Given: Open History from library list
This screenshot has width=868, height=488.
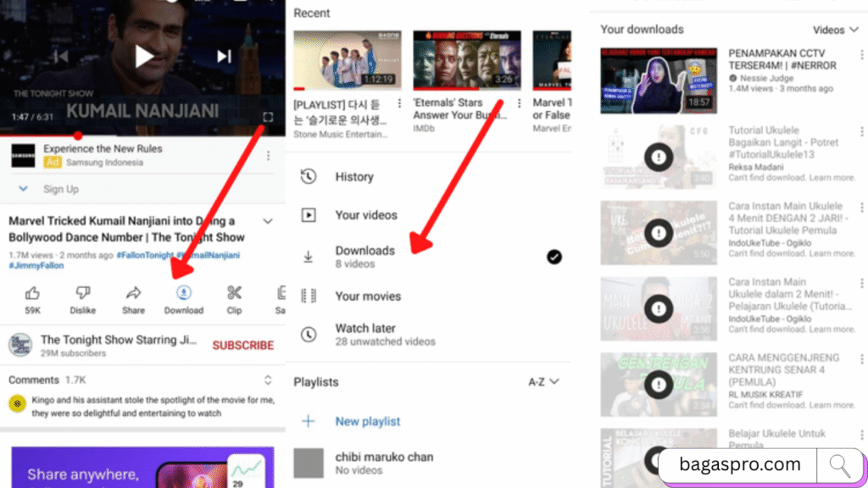Looking at the screenshot, I should pos(353,177).
